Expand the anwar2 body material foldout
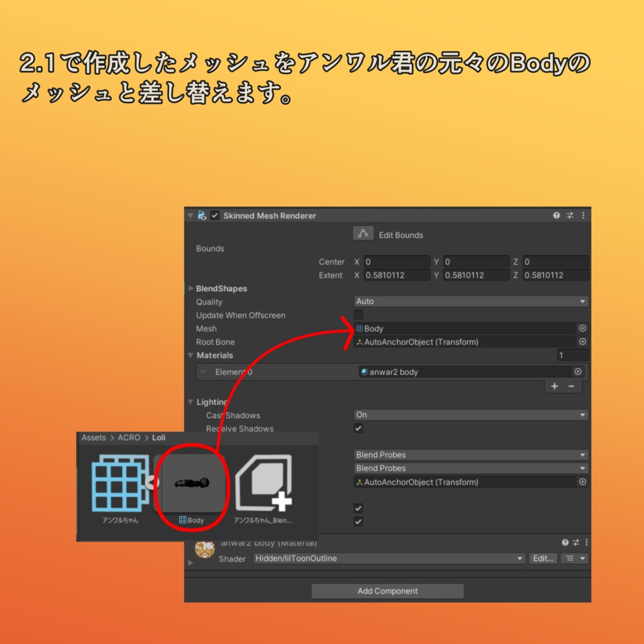The image size is (644, 644). click(x=190, y=562)
